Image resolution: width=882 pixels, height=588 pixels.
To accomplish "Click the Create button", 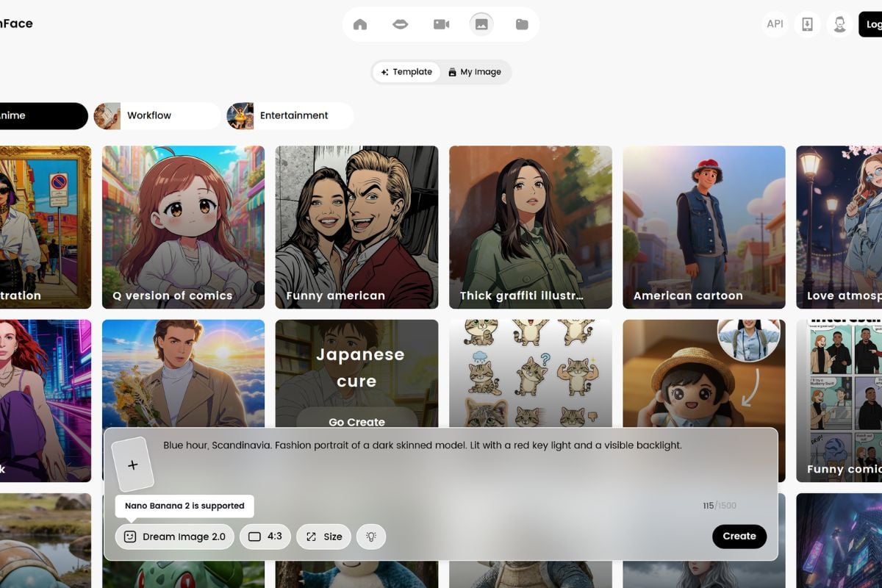I will (739, 536).
